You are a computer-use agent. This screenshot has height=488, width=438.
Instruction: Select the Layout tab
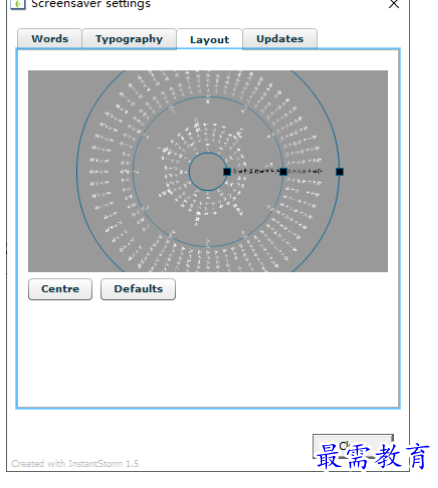click(209, 39)
